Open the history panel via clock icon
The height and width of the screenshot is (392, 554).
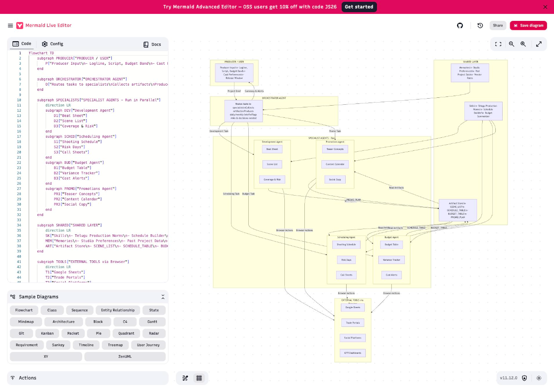coord(480,26)
